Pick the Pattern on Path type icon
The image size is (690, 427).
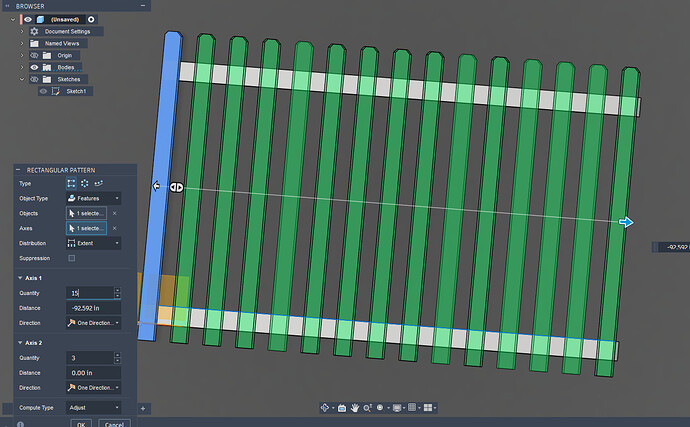tap(99, 184)
